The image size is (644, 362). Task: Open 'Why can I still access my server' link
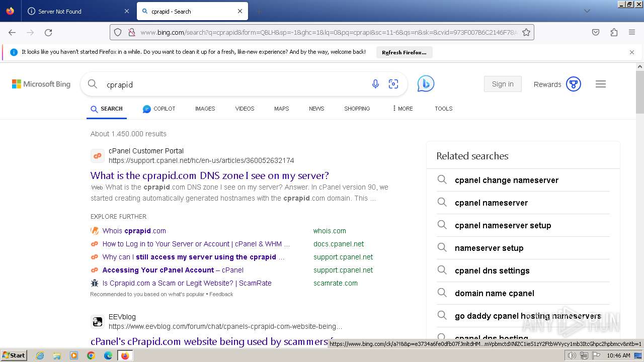pos(194,257)
